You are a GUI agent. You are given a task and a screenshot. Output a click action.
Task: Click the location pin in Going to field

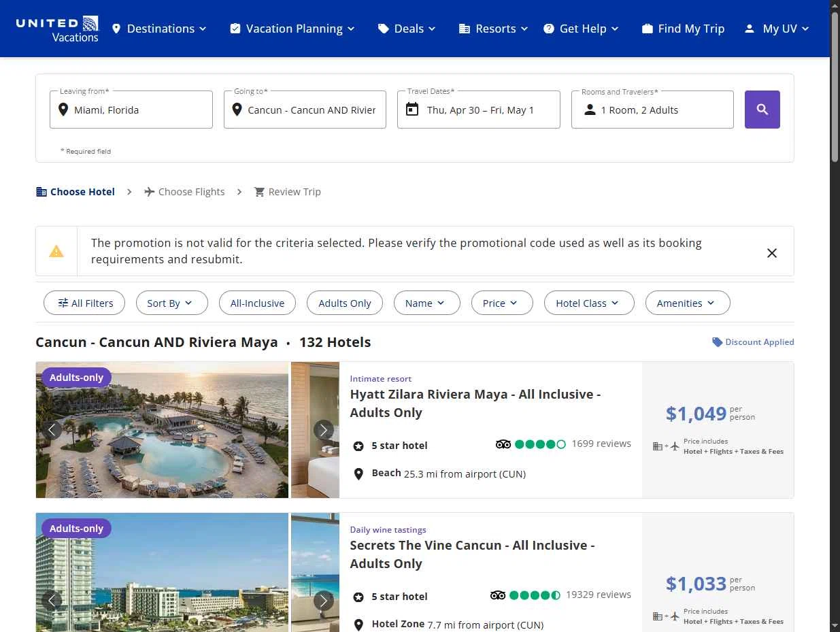(237, 110)
